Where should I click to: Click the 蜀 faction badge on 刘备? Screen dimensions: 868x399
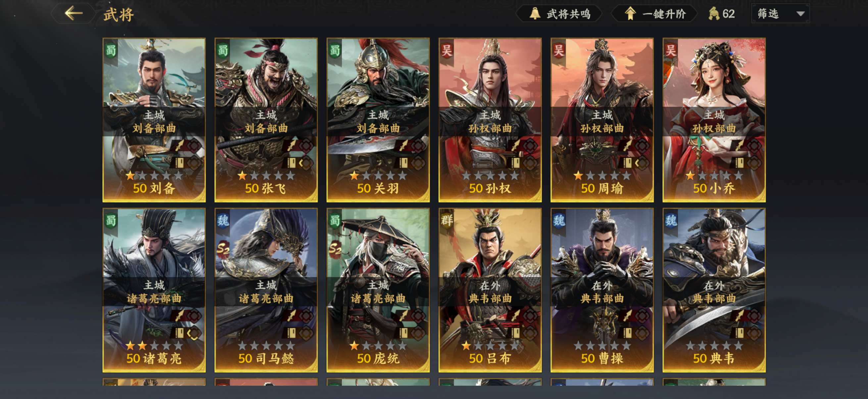click(111, 51)
